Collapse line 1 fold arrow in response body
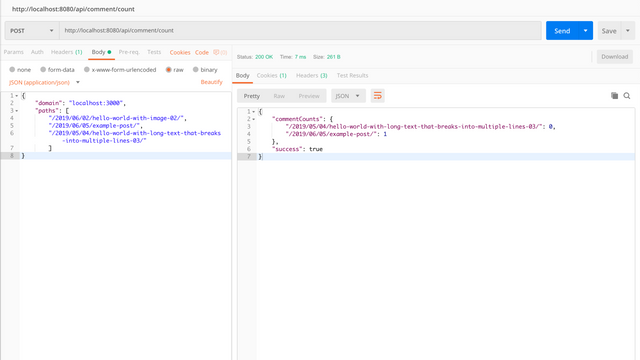 [x=253, y=111]
